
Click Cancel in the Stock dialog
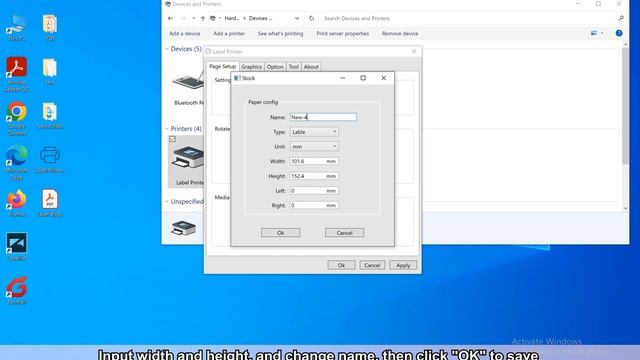click(344, 233)
